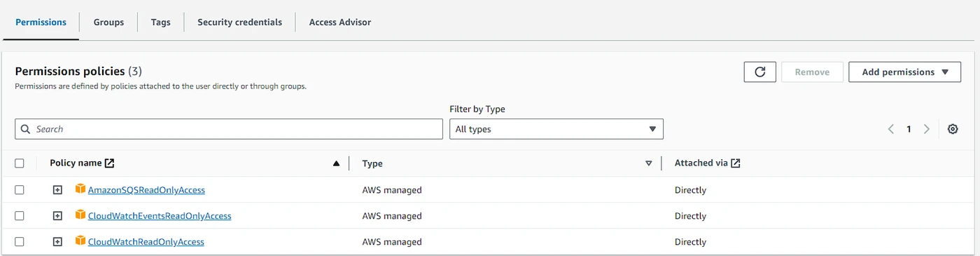The image size is (980, 256).
Task: Check the CloudWatchEventsReadOnlyAccess row checkbox
Action: click(x=20, y=216)
